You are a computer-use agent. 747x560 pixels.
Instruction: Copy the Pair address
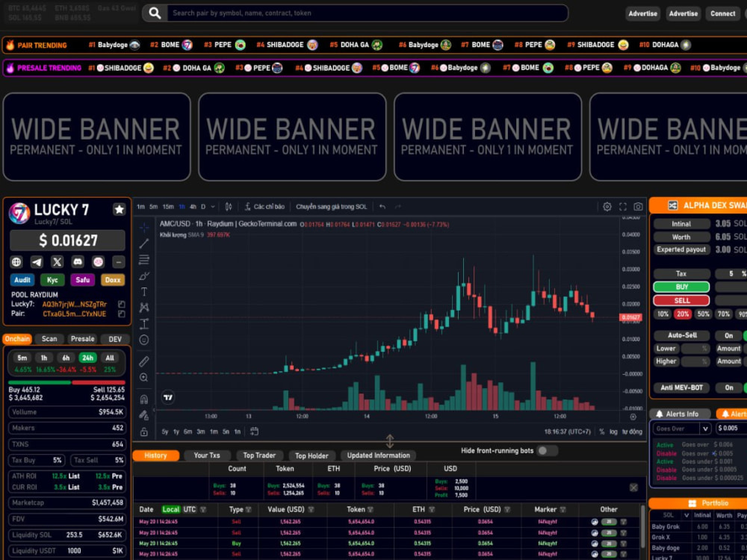(122, 314)
